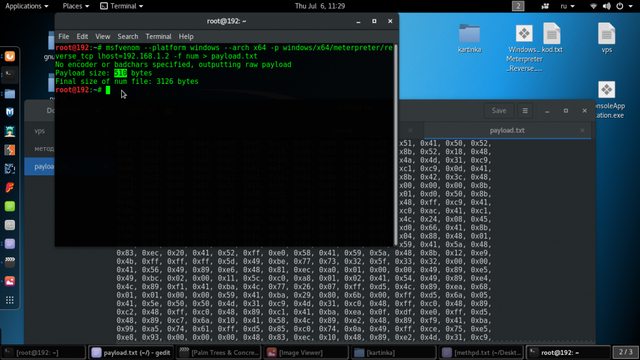Maximize the gedit window
The width and height of the screenshot is (640, 360).
[566, 111]
